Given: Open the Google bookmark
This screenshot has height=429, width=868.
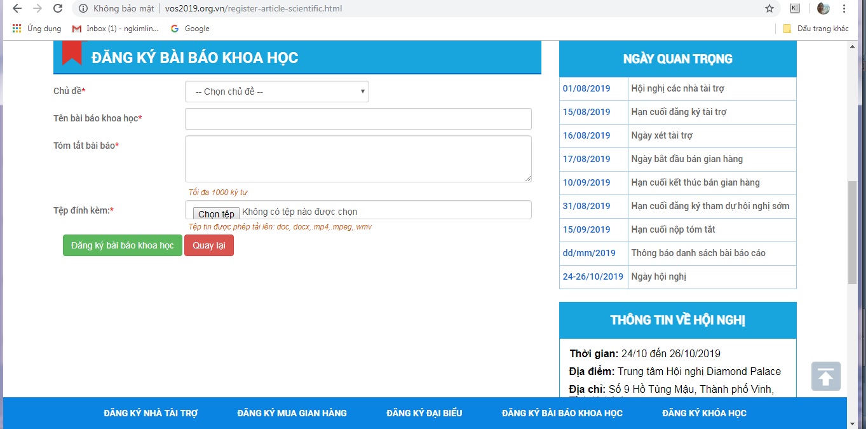Looking at the screenshot, I should click(190, 29).
